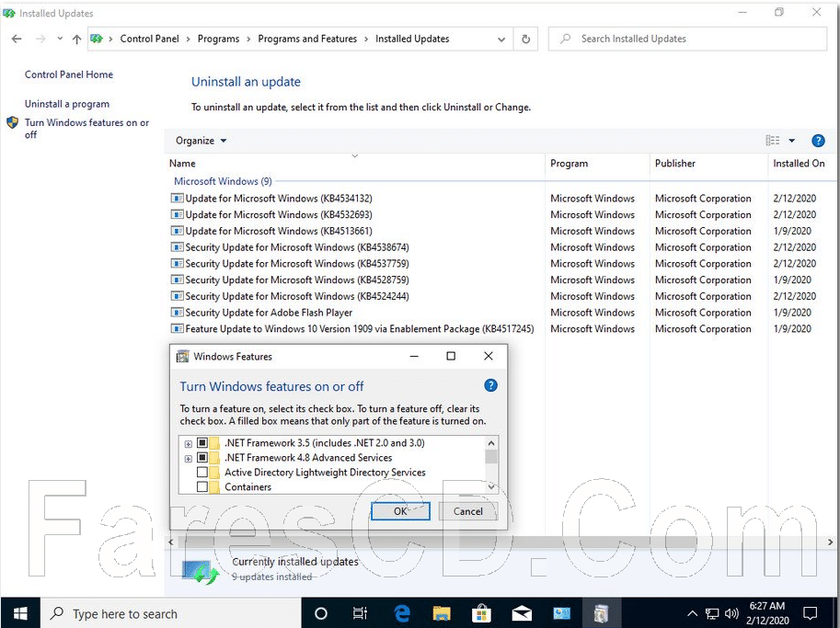840x628 pixels.
Task: Open the Windows Start menu
Action: 20,613
